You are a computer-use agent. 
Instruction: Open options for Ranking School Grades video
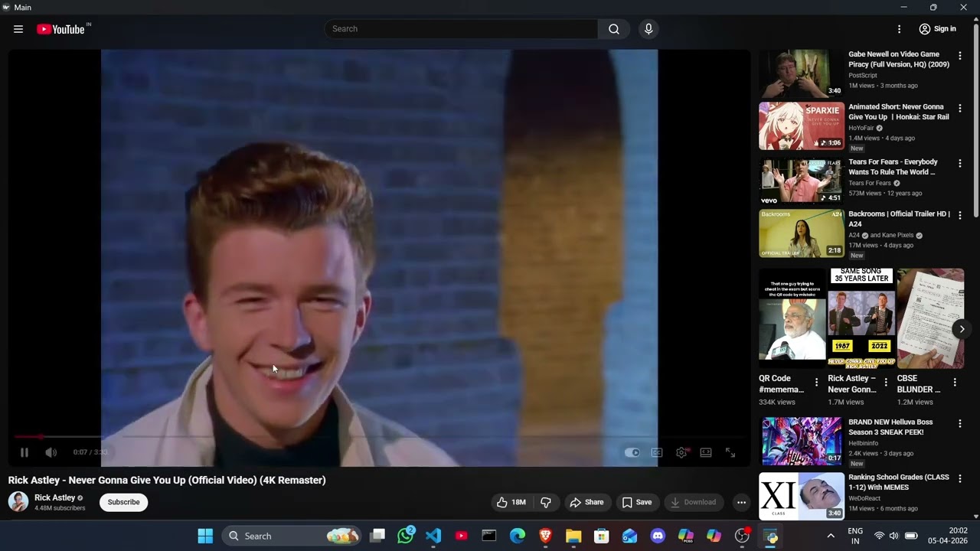pos(959,478)
